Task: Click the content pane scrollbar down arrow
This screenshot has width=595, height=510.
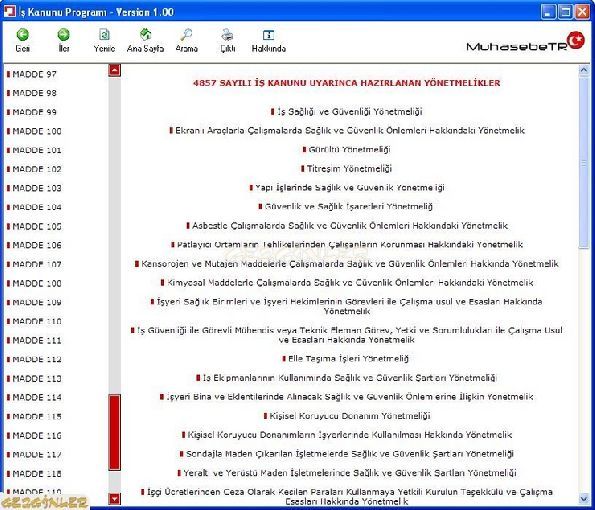Action: pyautogui.click(x=584, y=499)
